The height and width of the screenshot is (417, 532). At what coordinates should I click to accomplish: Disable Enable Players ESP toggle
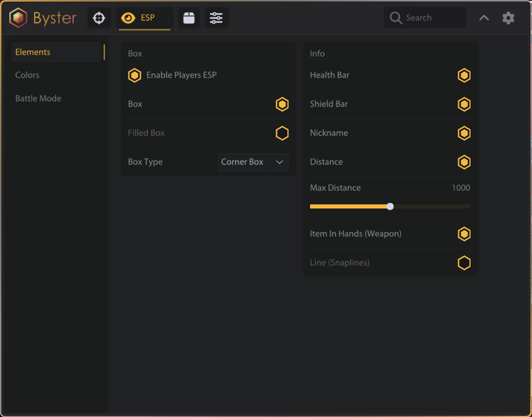[x=135, y=75]
